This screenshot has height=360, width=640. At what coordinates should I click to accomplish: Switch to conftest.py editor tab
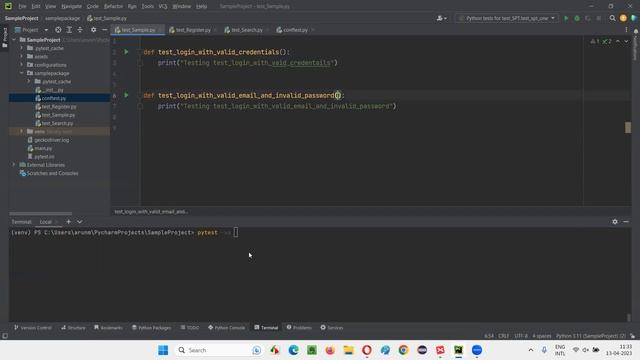(295, 30)
